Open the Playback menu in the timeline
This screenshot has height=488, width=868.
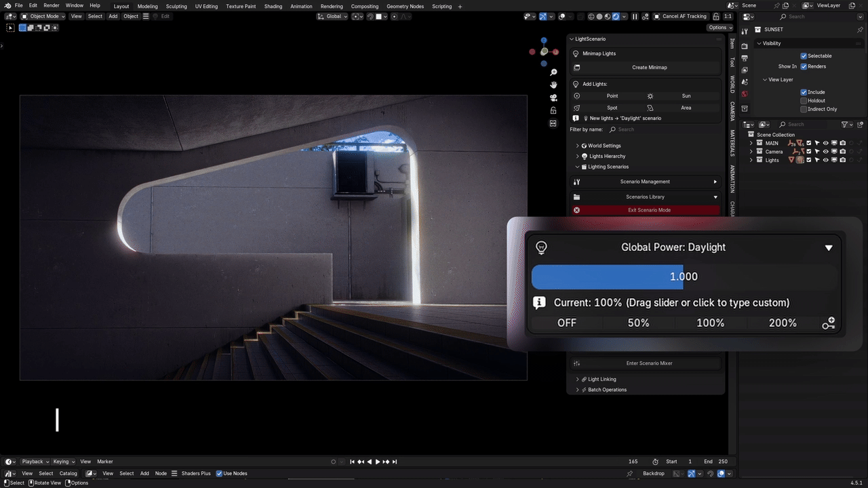coord(35,462)
